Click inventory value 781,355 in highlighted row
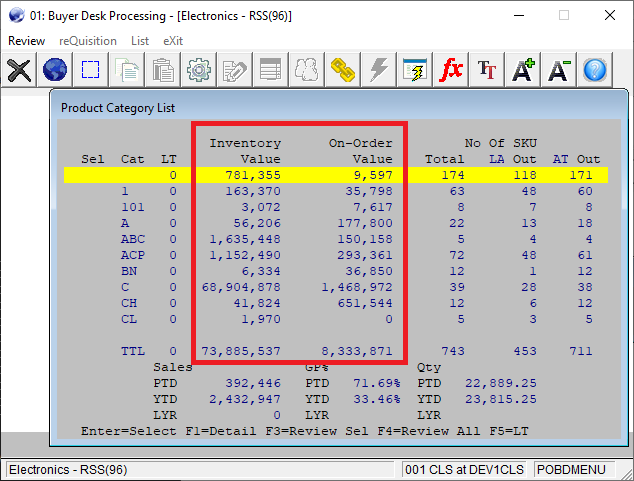Image resolution: width=634 pixels, height=481 pixels. point(253,175)
